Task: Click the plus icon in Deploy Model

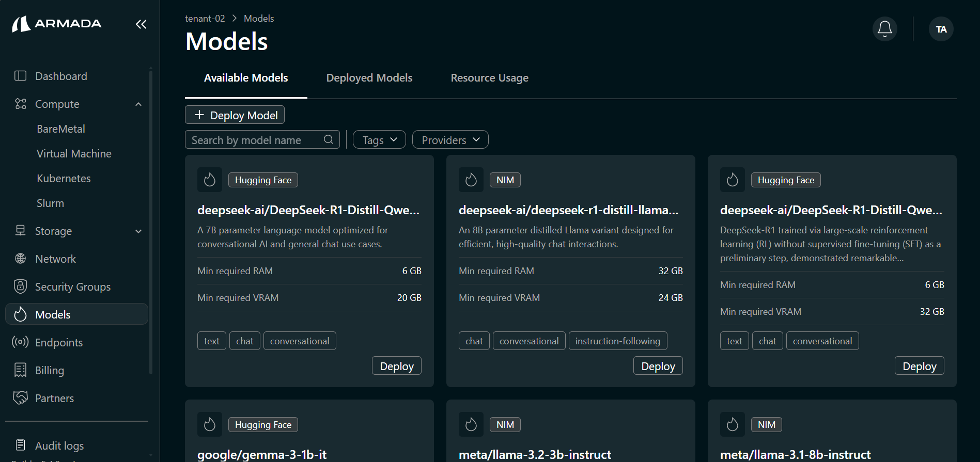Action: (199, 115)
